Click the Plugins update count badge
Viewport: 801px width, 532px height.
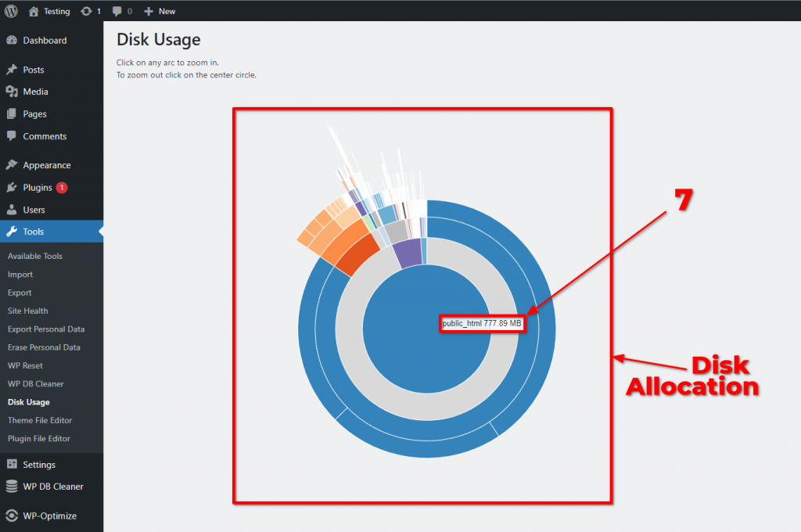61,188
